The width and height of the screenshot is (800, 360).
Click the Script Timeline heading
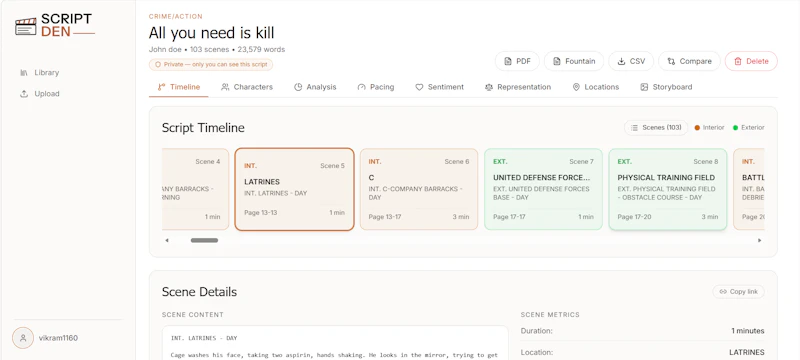click(x=203, y=128)
